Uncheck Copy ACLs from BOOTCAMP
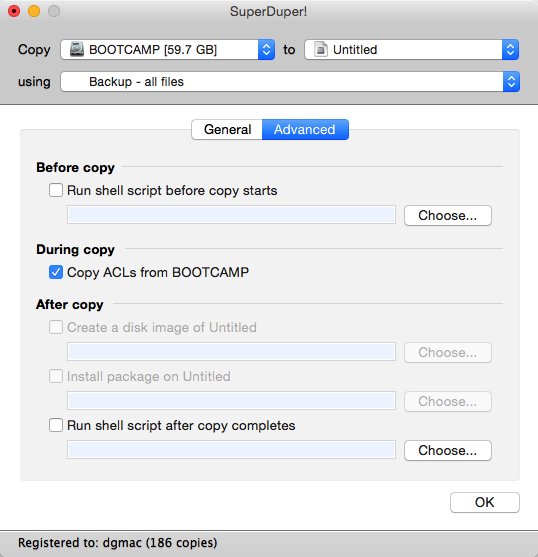The width and height of the screenshot is (538, 557). pos(56,272)
